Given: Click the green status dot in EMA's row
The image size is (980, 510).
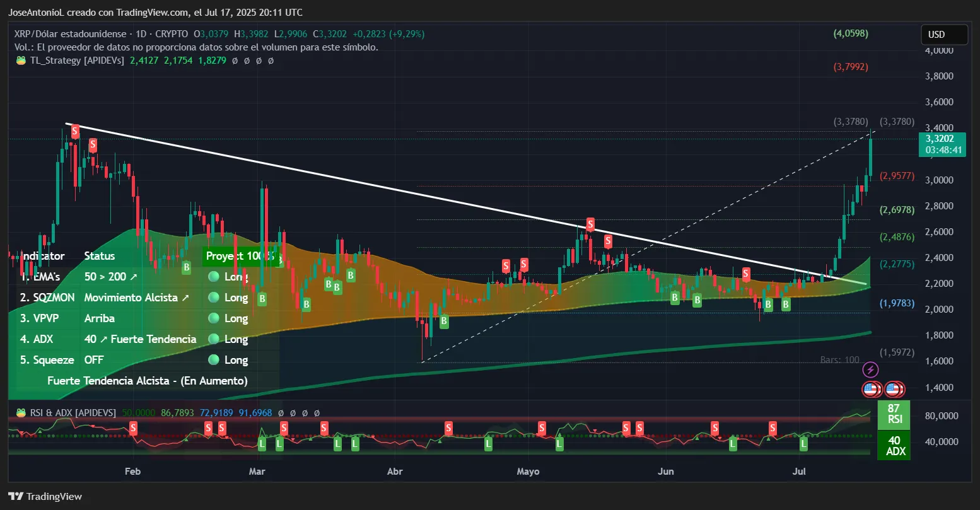Looking at the screenshot, I should pyautogui.click(x=214, y=277).
